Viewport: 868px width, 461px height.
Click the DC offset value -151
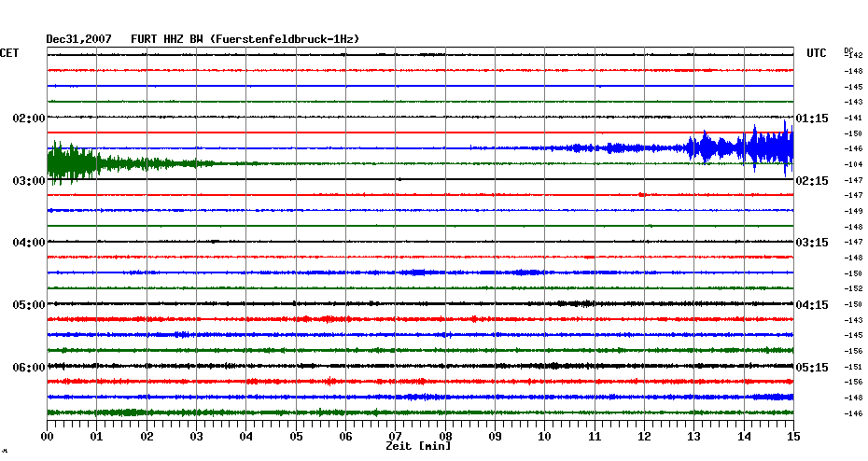click(854, 367)
